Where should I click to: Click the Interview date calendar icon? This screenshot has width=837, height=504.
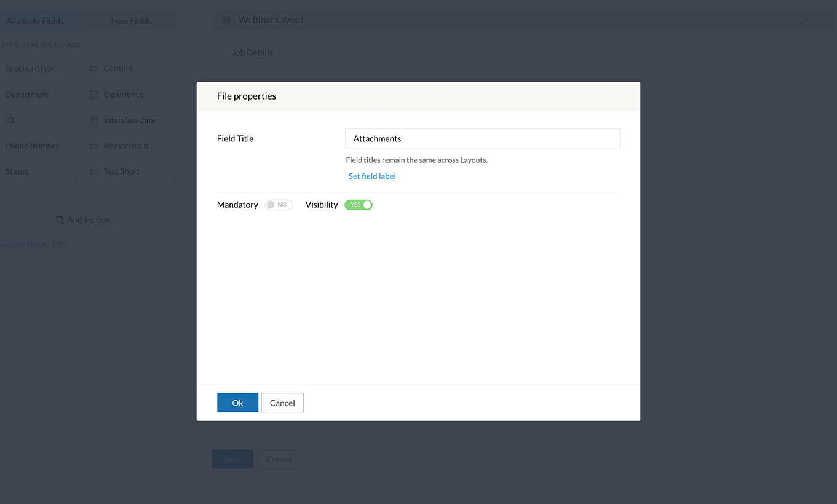click(x=94, y=120)
